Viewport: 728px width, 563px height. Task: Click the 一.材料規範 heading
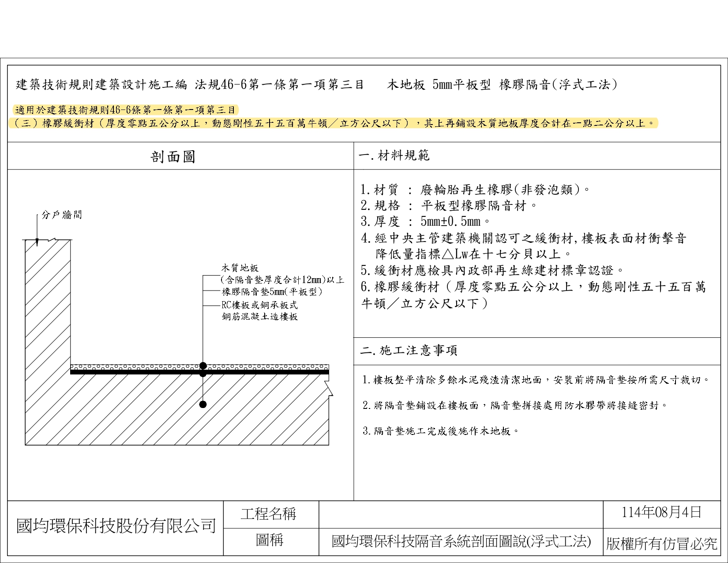(x=394, y=155)
